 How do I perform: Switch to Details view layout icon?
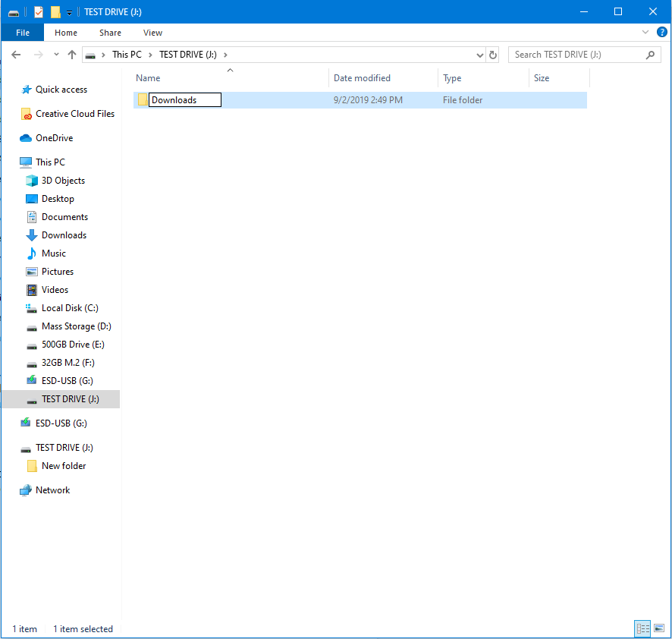642,628
